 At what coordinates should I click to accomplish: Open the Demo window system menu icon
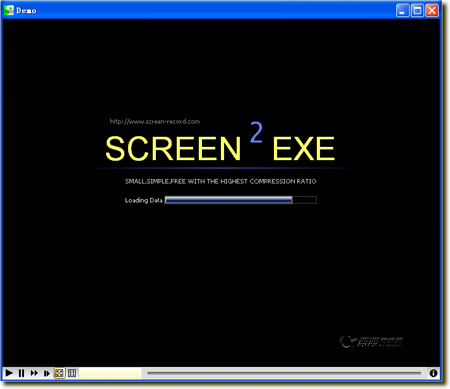(9, 10)
